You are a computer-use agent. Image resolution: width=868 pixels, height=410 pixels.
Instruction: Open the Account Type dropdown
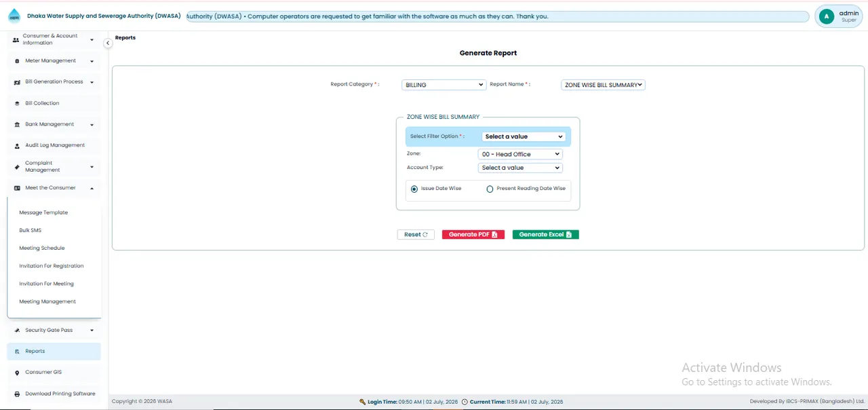coord(520,168)
